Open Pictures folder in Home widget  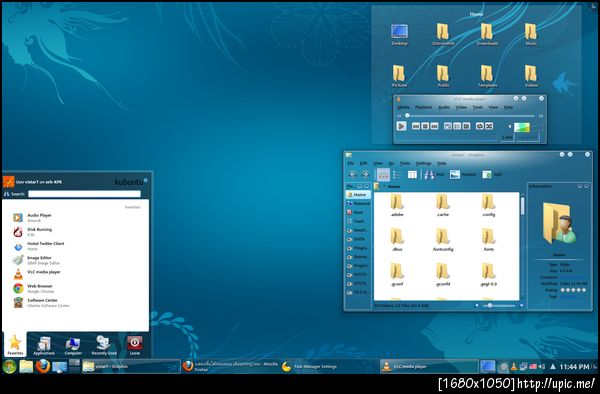tap(399, 76)
